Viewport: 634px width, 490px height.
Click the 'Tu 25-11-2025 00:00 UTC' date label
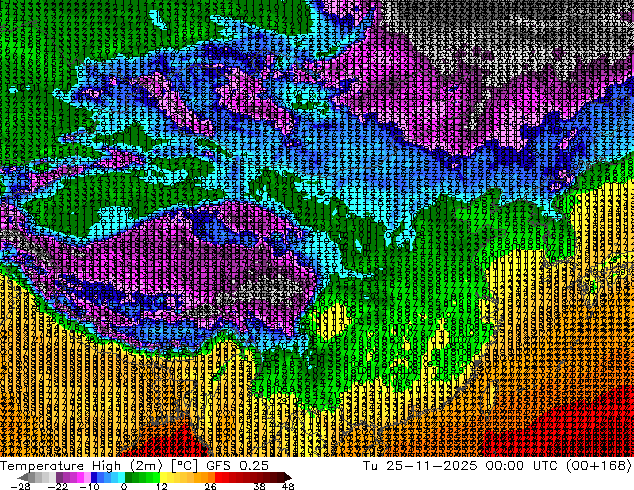tap(461, 466)
